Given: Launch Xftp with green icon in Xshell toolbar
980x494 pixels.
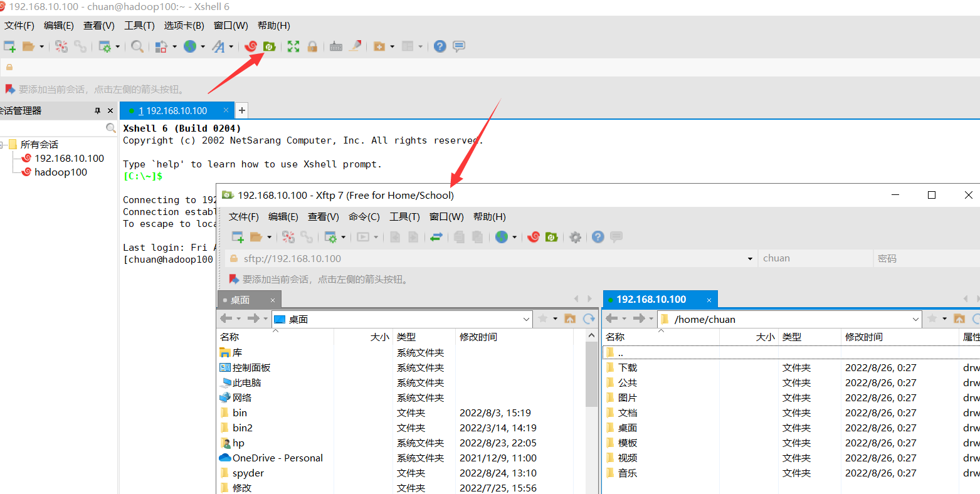Looking at the screenshot, I should click(x=269, y=46).
